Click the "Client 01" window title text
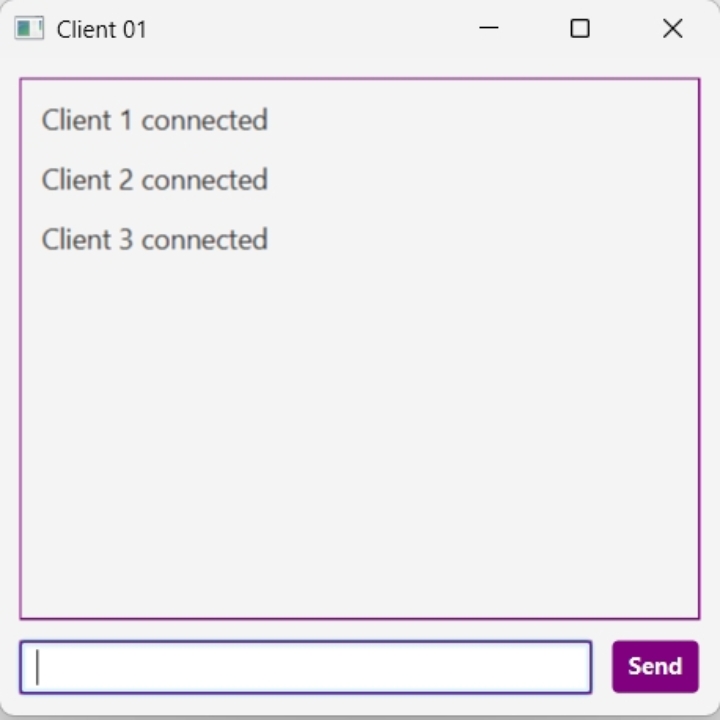The height and width of the screenshot is (720, 720). point(101,30)
